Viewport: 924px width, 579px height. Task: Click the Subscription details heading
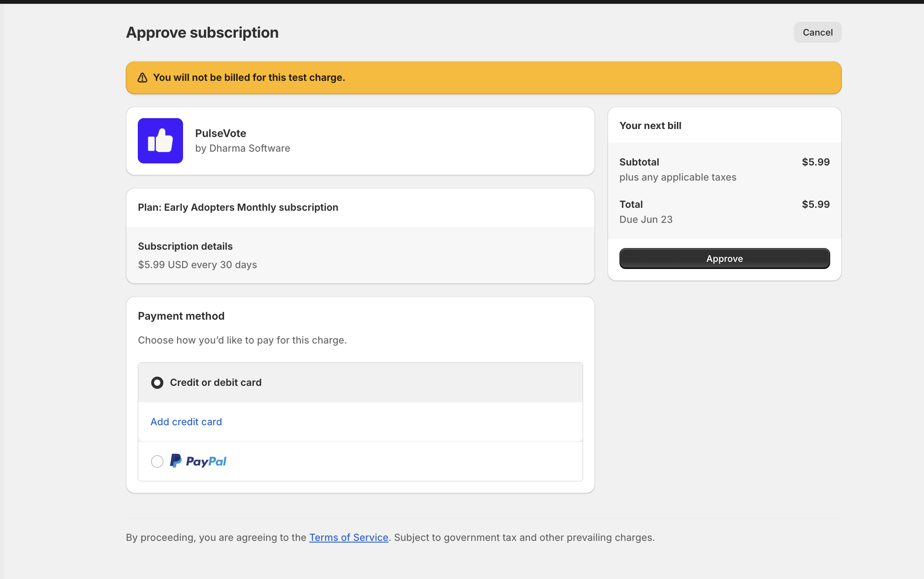pos(185,246)
